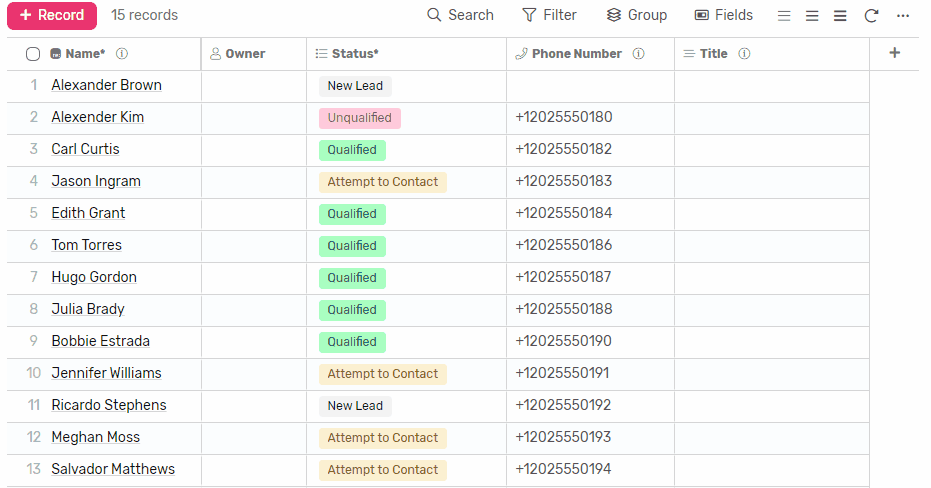Select the compact row height icon
The height and width of the screenshot is (488, 931).
pos(784,16)
